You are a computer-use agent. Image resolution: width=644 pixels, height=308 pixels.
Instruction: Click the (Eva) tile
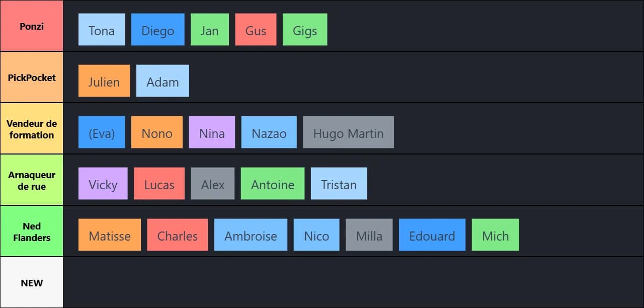[x=102, y=132]
